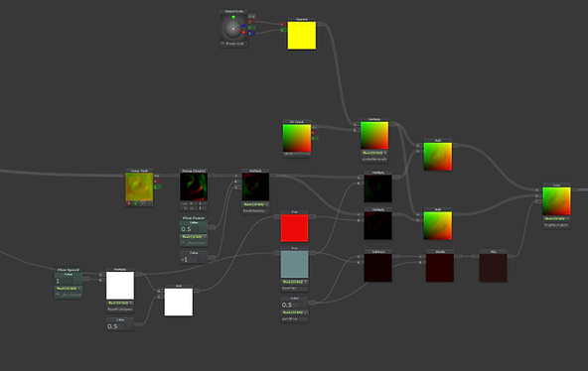This screenshot has width=588, height=371.
Task: Click the red X input of Append node
Action: click(x=283, y=25)
